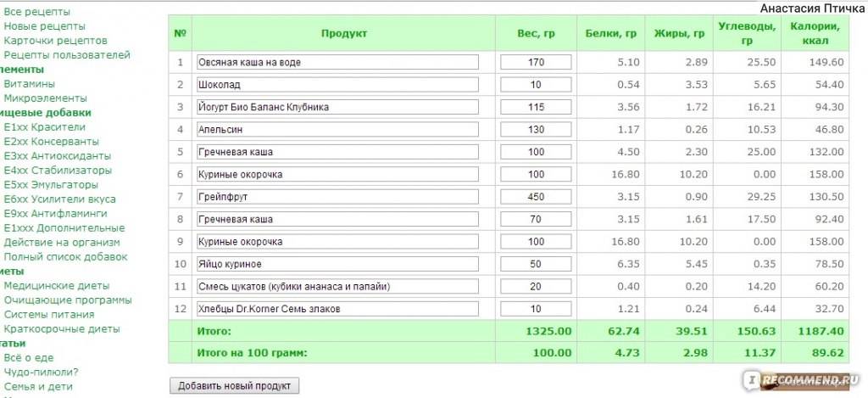Go to 'Краткосрочные диеты' link
Screen dimensions: 868x398
click(x=62, y=328)
